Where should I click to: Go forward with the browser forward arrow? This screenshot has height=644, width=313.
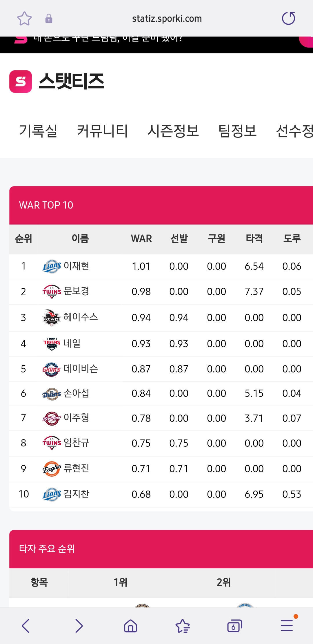point(79,625)
